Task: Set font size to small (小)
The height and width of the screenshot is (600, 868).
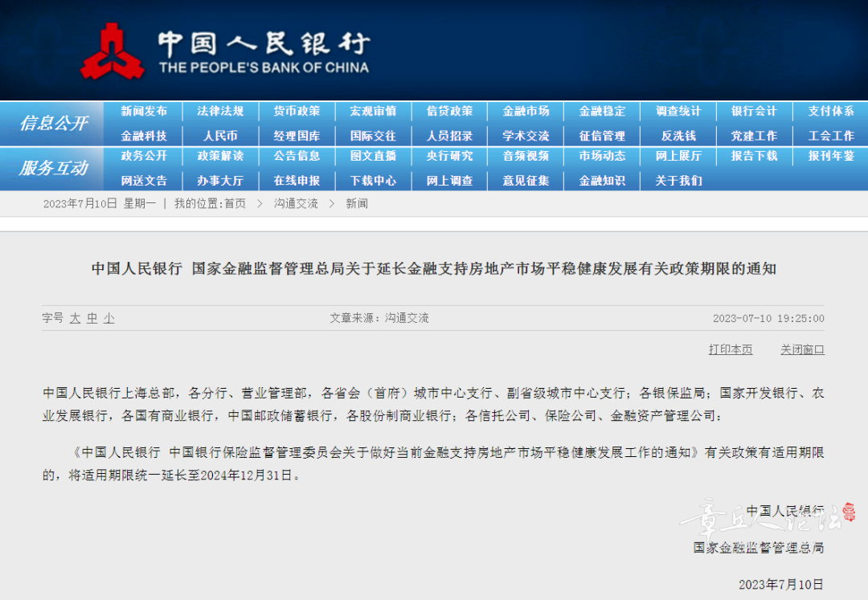Action: point(108,318)
